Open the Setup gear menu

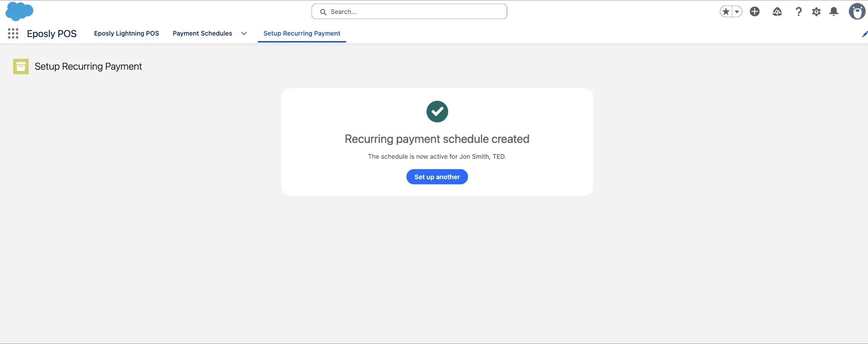[816, 12]
